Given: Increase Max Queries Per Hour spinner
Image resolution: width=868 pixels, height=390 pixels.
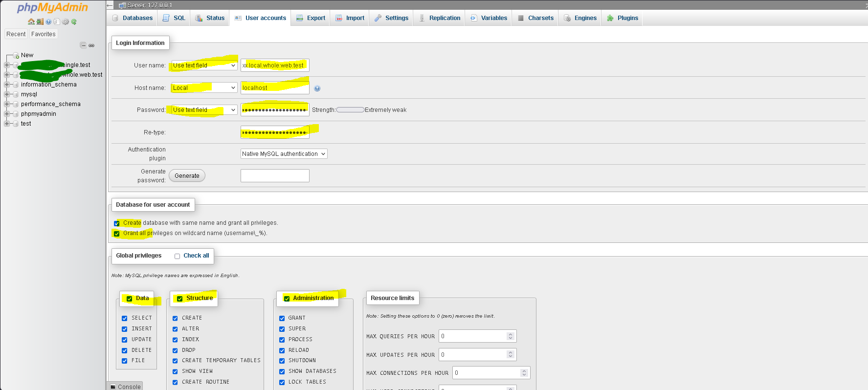Looking at the screenshot, I should [511, 334].
